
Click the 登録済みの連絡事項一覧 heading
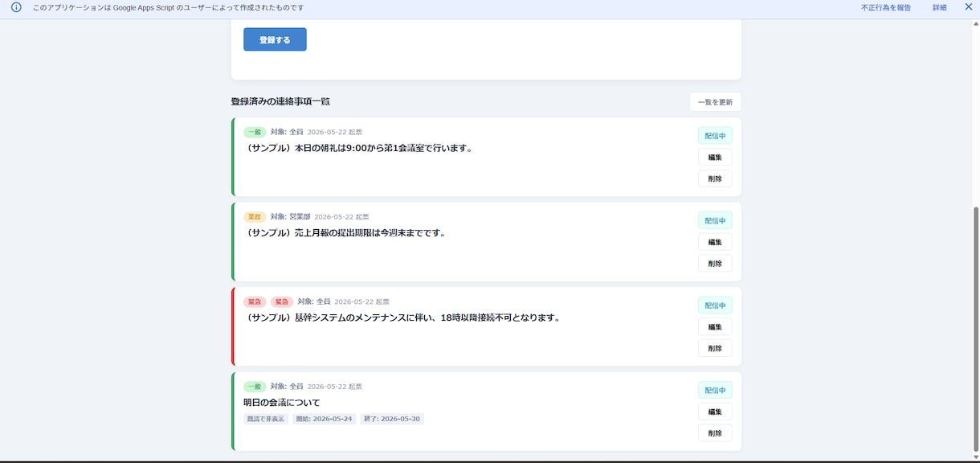click(280, 101)
